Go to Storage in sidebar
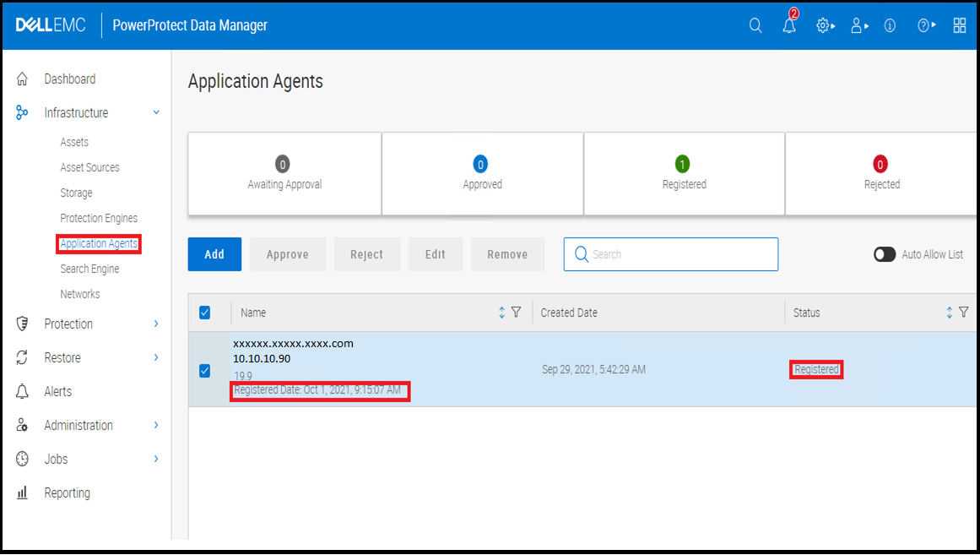This screenshot has height=555, width=980. pyautogui.click(x=76, y=193)
